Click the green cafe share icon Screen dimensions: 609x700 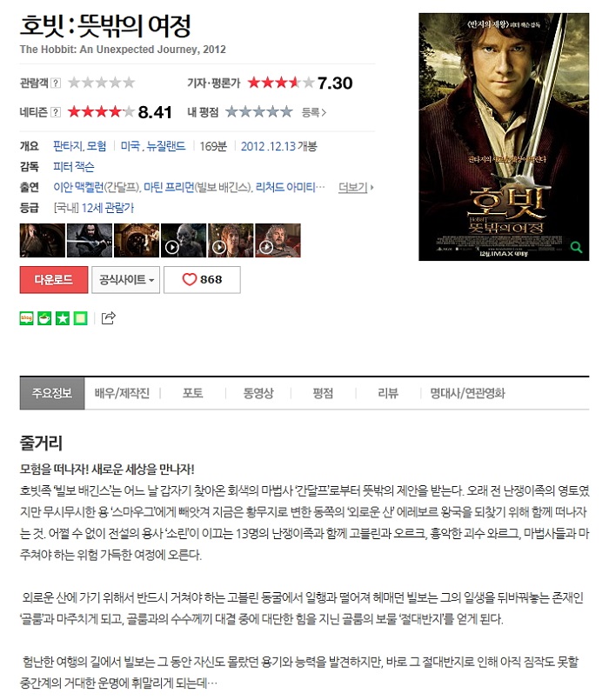[x=44, y=318]
